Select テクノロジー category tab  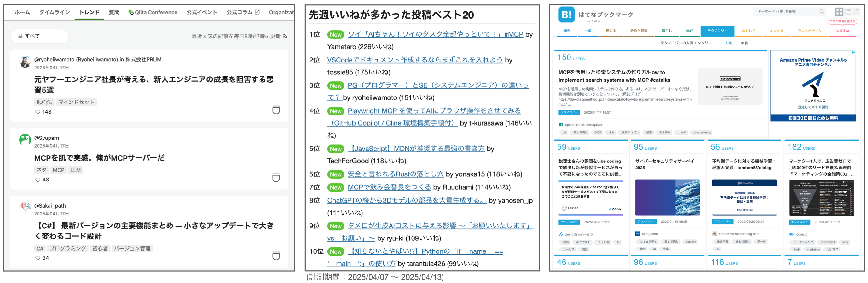pos(717,31)
